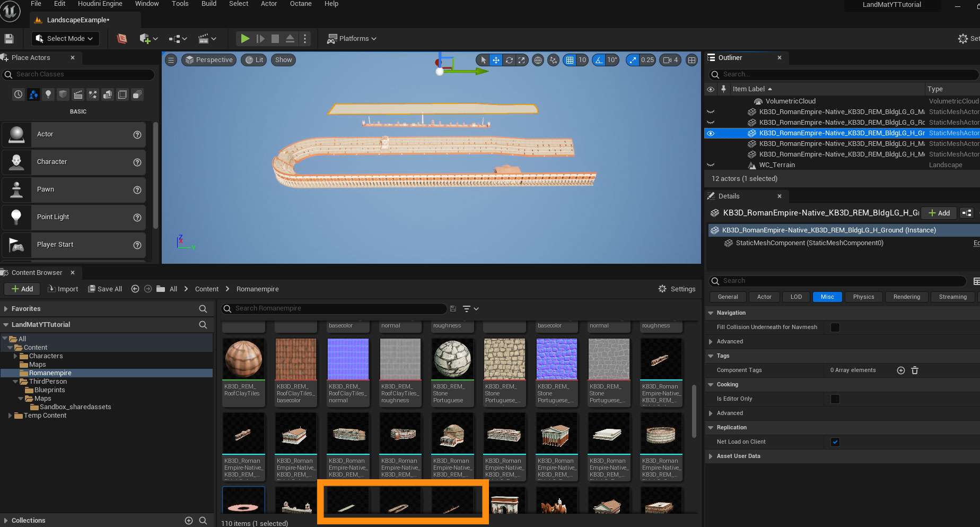Click Show button in viewport toolbar
Image resolution: width=980 pixels, height=527 pixels.
pos(284,60)
